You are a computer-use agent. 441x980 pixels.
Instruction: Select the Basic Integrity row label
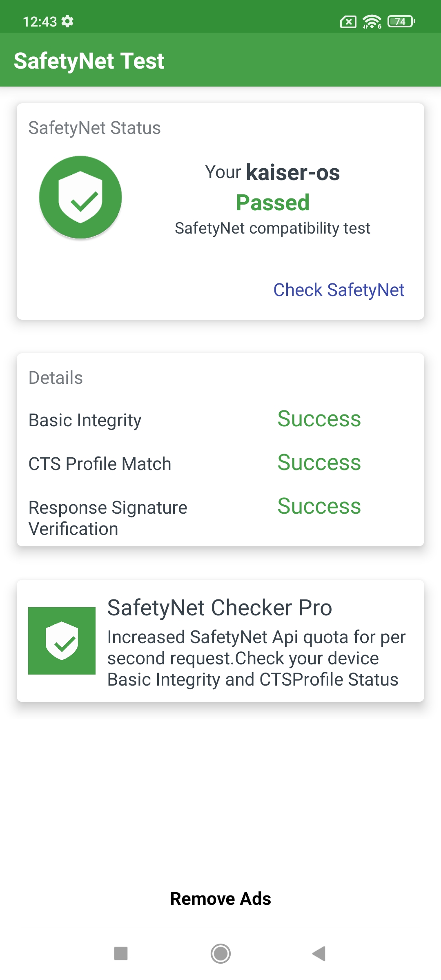pyautogui.click(x=85, y=421)
